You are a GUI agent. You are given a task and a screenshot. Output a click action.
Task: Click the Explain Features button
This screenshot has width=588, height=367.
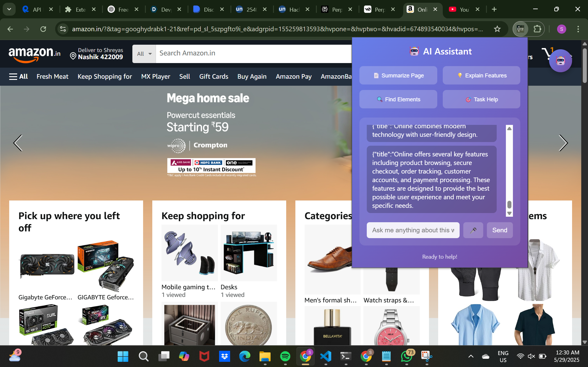coord(481,75)
